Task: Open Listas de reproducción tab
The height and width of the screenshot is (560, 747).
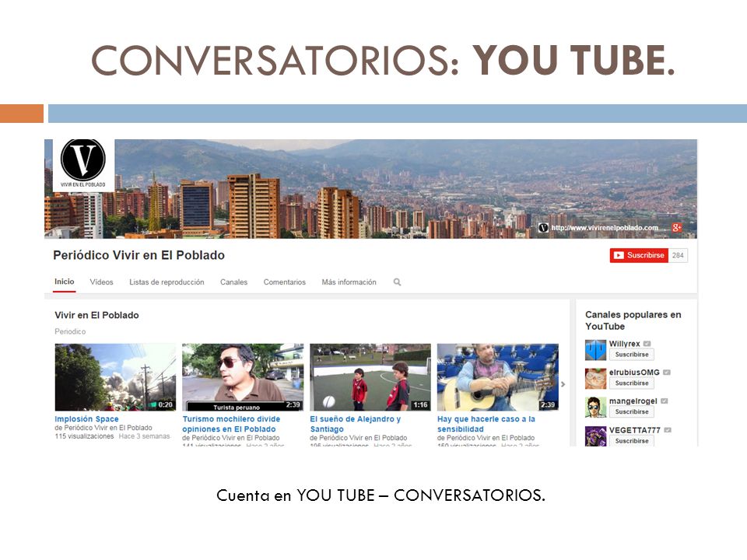Action: coord(167,282)
